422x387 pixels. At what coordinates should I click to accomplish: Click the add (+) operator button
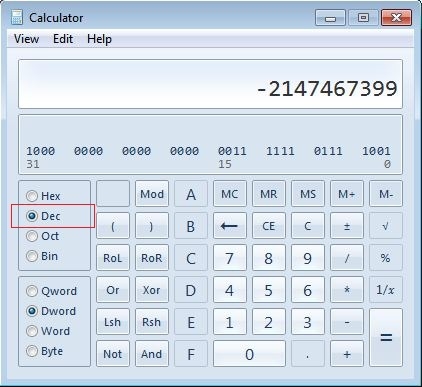[347, 354]
